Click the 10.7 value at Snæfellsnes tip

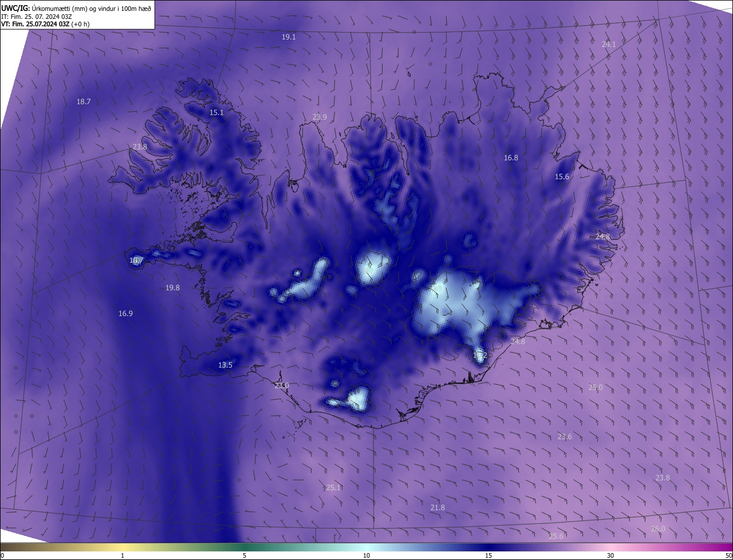tap(136, 261)
